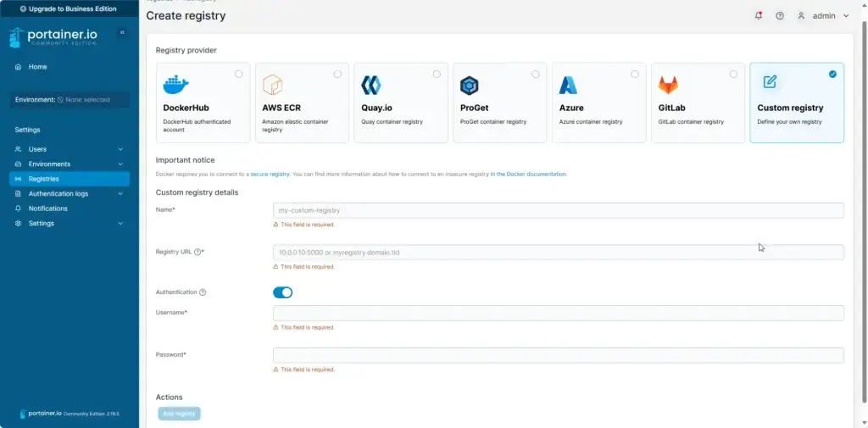Click the Portainer.io logo in the sidebar

53,36
